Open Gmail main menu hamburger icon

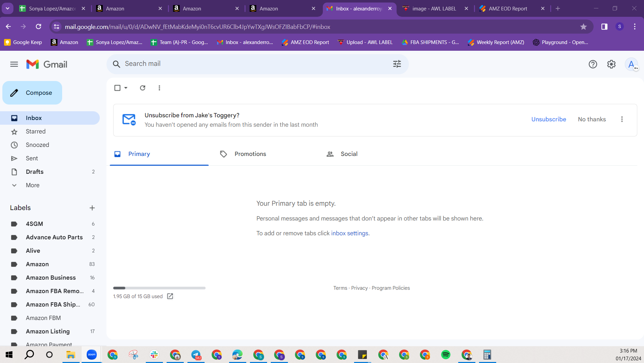[14, 64]
